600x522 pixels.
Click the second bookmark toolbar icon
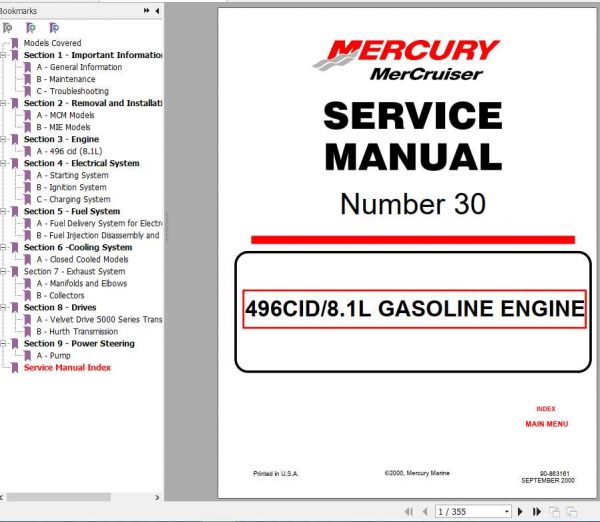(31, 28)
